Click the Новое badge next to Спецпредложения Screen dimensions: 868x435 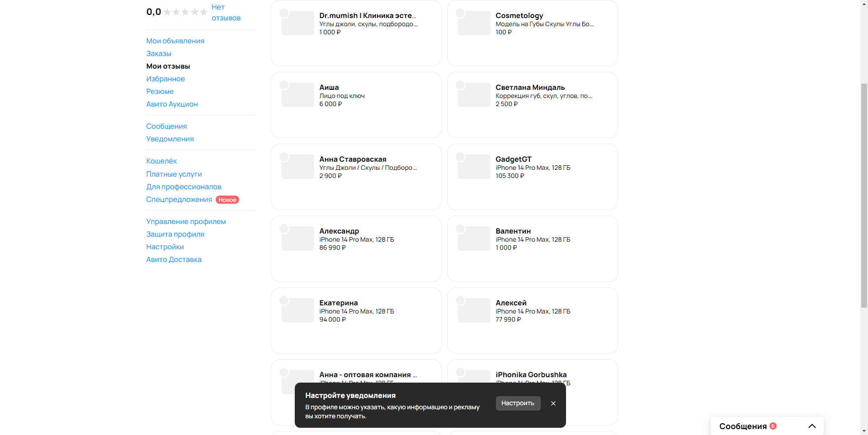tap(227, 200)
